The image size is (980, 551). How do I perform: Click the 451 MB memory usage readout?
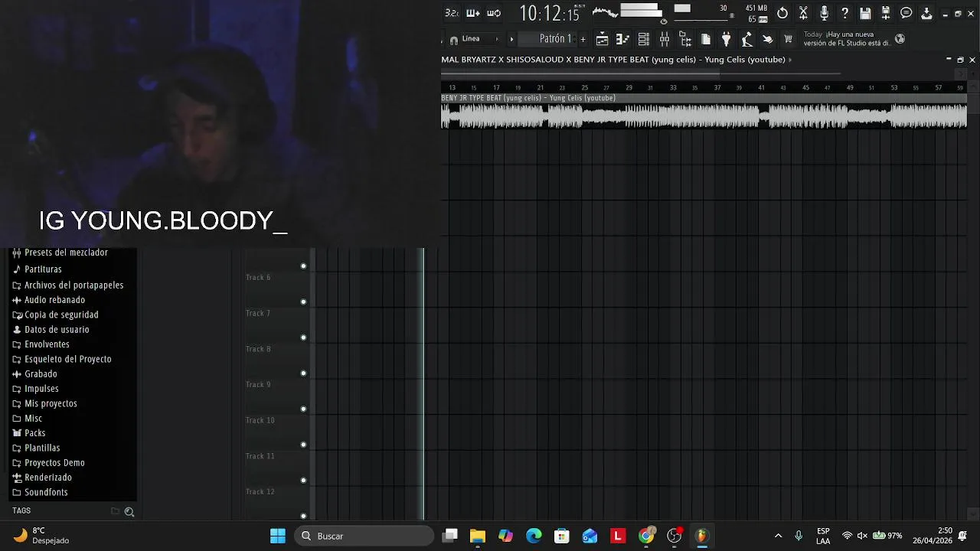(x=756, y=8)
